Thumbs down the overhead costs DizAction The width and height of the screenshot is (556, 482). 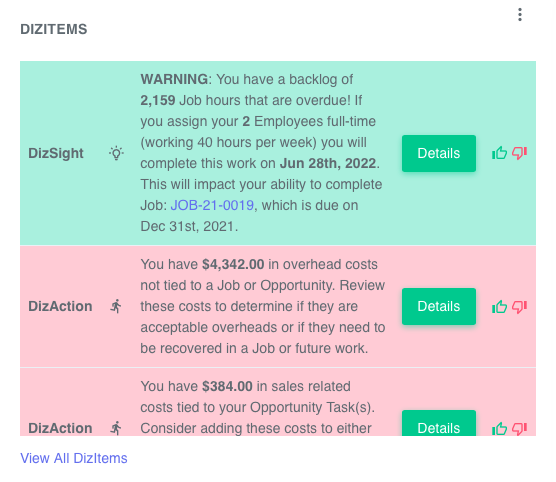(x=519, y=306)
